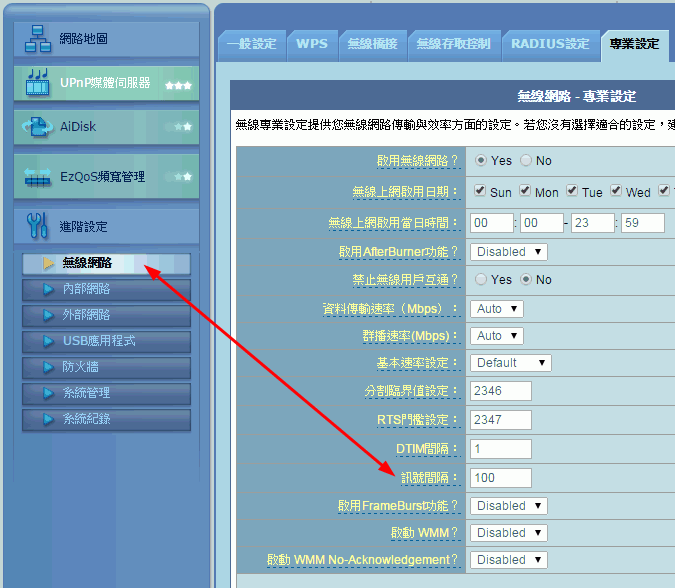Select the 專業設定 tab
The image size is (675, 588).
[x=635, y=44]
